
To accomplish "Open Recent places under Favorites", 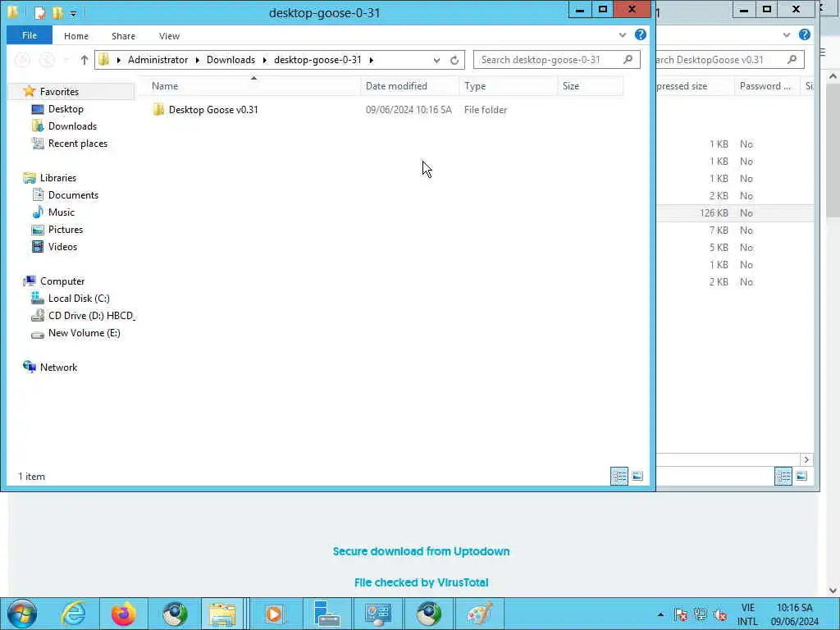I will click(78, 143).
